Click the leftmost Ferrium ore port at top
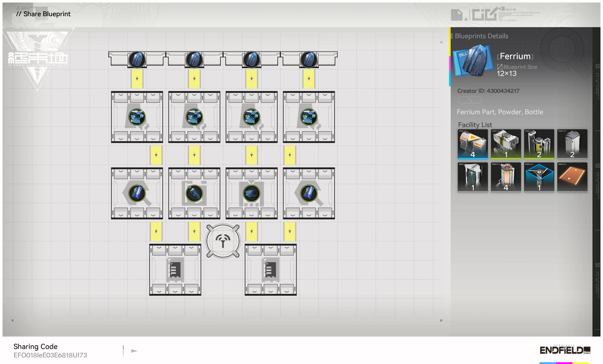603x364 pixels. pyautogui.click(x=137, y=59)
